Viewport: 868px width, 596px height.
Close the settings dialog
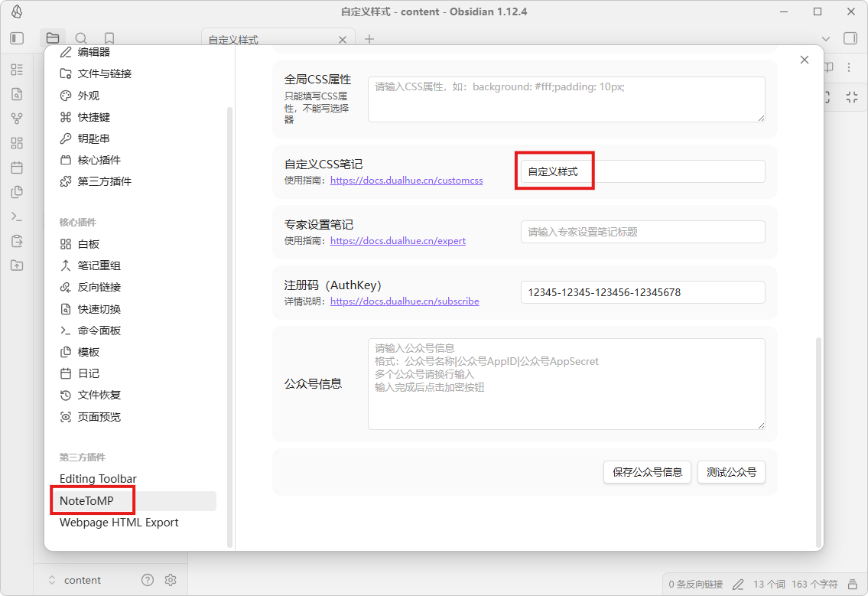(x=804, y=60)
